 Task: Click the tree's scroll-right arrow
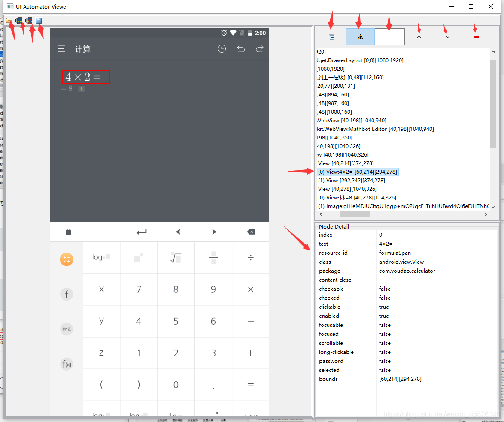coord(486,214)
